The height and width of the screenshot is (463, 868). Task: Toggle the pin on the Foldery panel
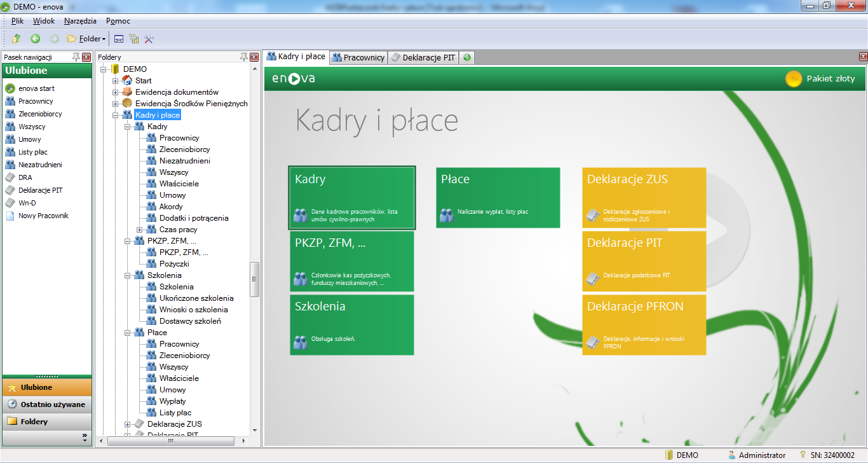point(243,57)
